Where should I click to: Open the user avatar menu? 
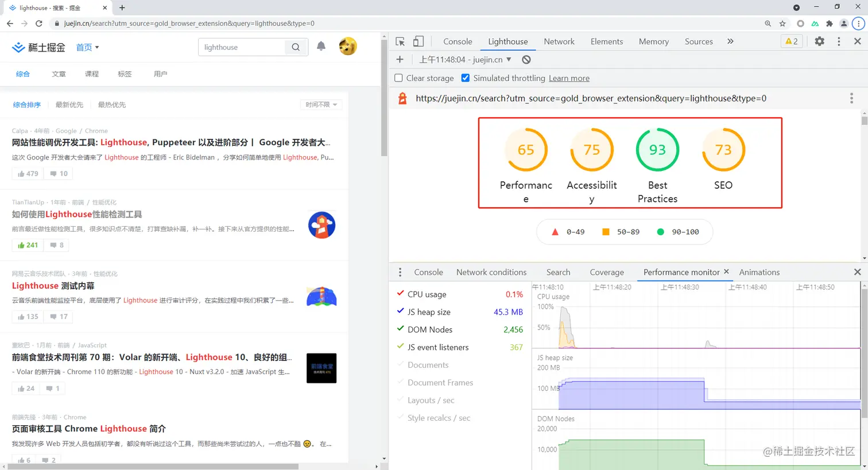[x=348, y=46]
